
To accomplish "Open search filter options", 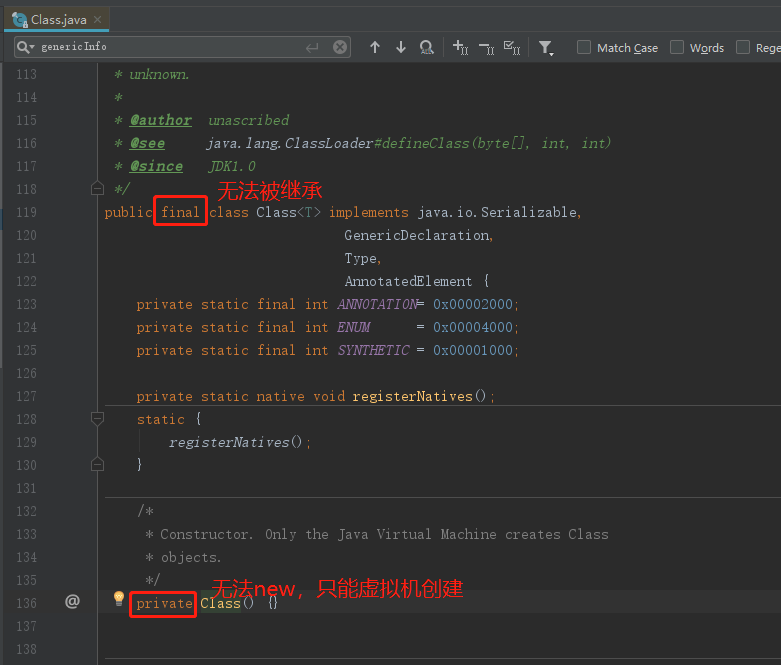I will [546, 48].
